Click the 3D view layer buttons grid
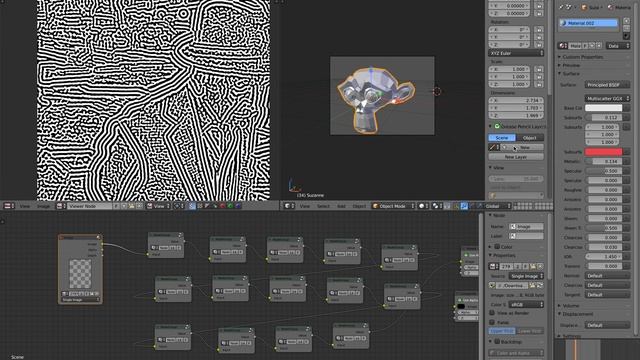The image size is (640, 360). click(x=533, y=206)
